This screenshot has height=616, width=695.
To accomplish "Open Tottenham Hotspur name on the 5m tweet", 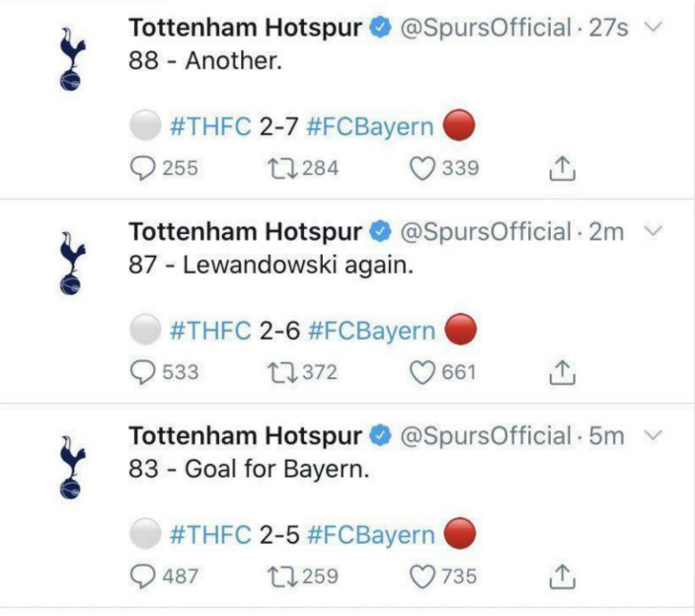I will click(245, 435).
